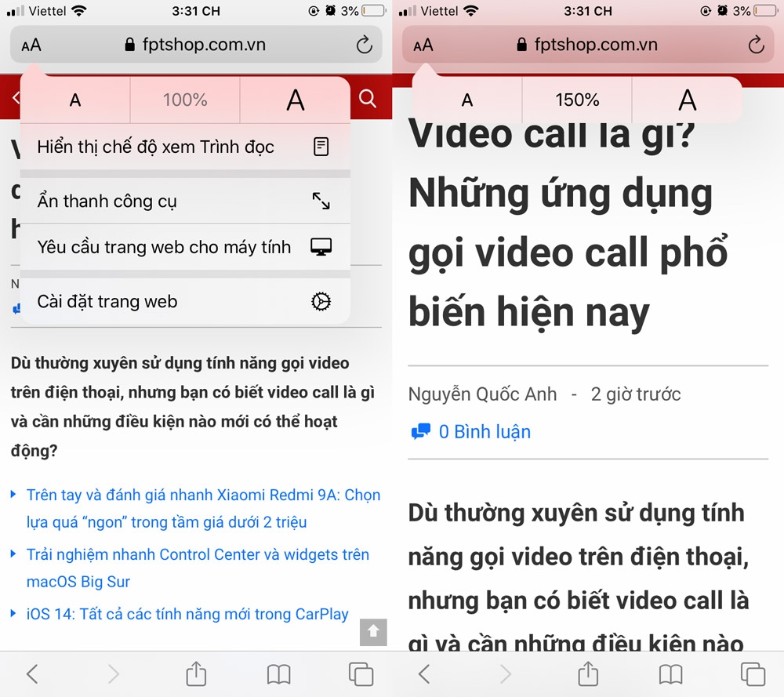Screen dimensions: 784x697
Task: Open bookmarks in left screenshot toolbar
Action: click(278, 674)
